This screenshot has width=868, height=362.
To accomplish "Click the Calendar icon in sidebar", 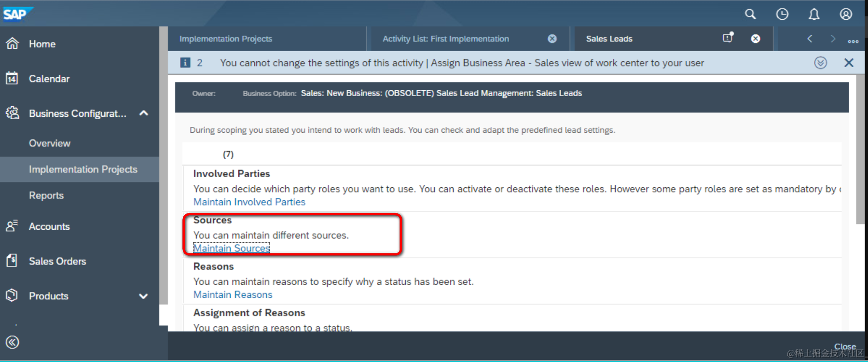I will click(12, 78).
